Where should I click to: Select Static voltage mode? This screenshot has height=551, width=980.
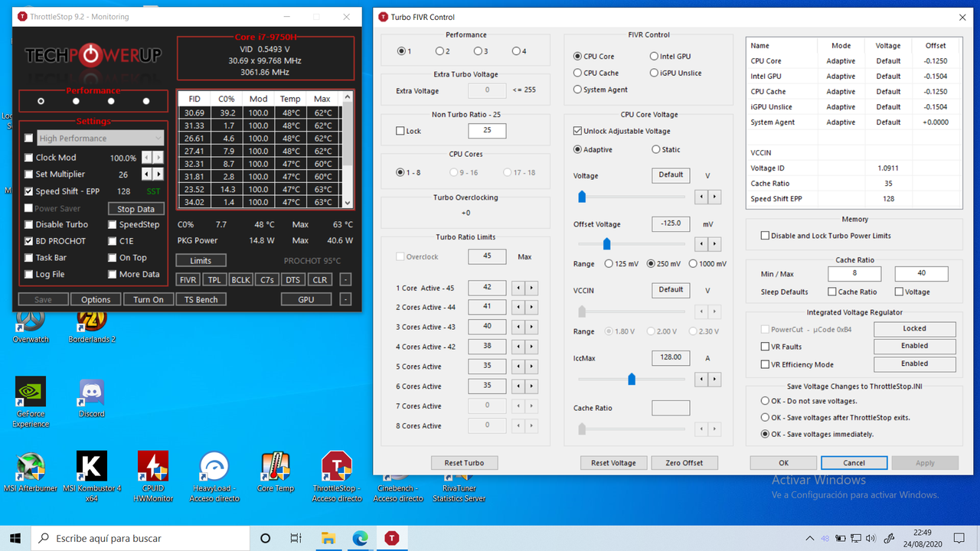(x=656, y=149)
